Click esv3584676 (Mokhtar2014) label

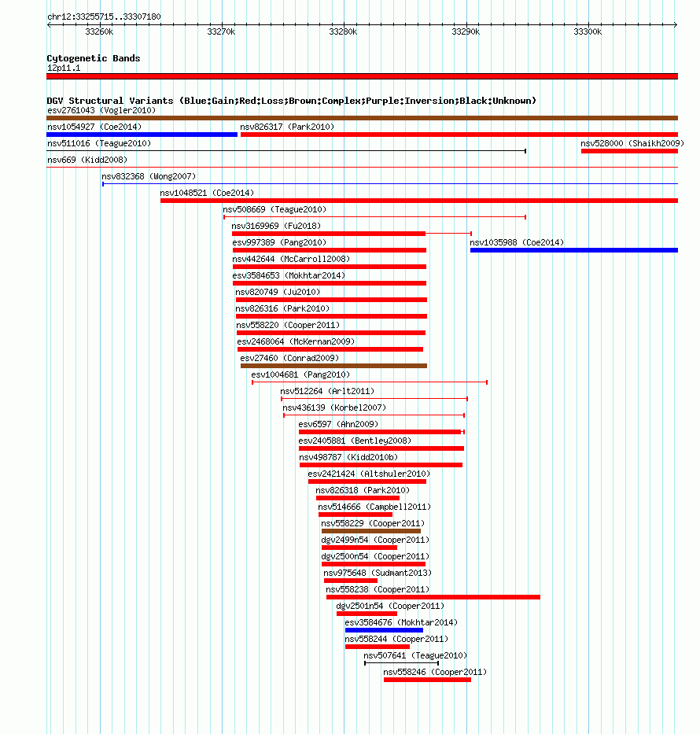point(401,622)
